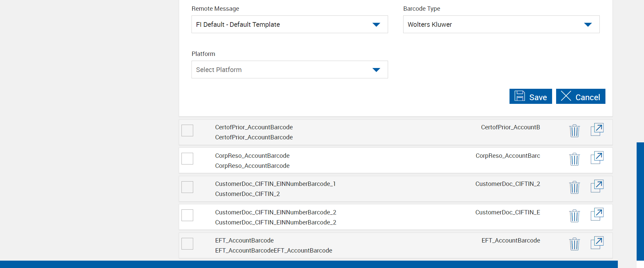Click trash icon for CorpReso_AccountBarcode row
Screen dimensions: 644x268
point(574,159)
